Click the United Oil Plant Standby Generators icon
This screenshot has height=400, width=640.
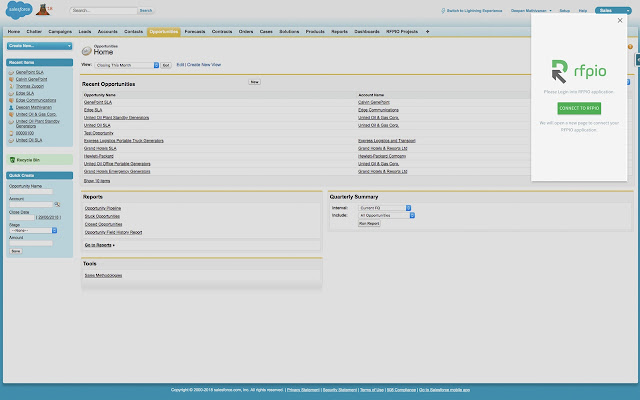(x=11, y=122)
